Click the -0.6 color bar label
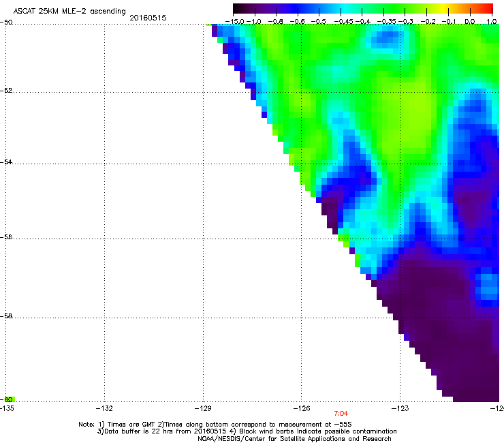The image size is (504, 443). pos(298,22)
